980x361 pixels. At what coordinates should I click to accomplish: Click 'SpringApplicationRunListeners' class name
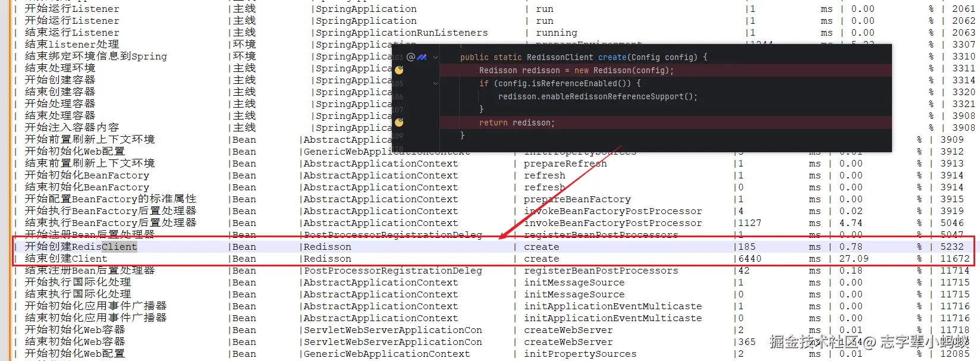pos(402,32)
